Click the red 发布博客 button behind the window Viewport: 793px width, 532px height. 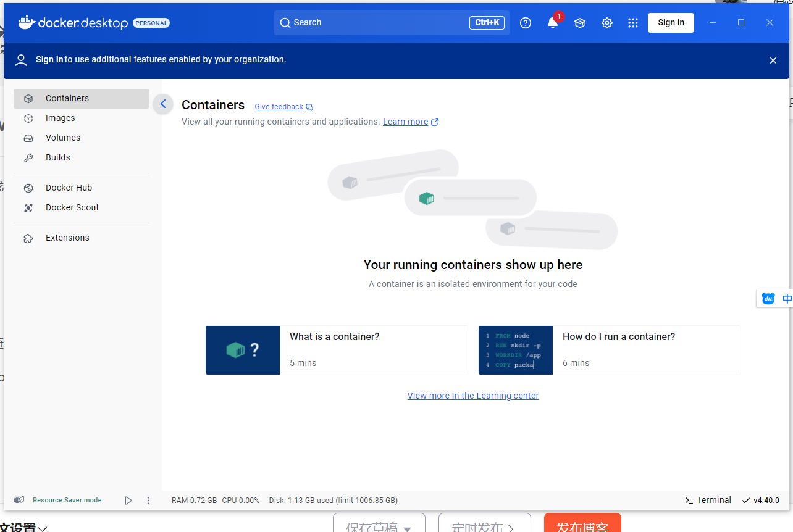[x=582, y=523]
